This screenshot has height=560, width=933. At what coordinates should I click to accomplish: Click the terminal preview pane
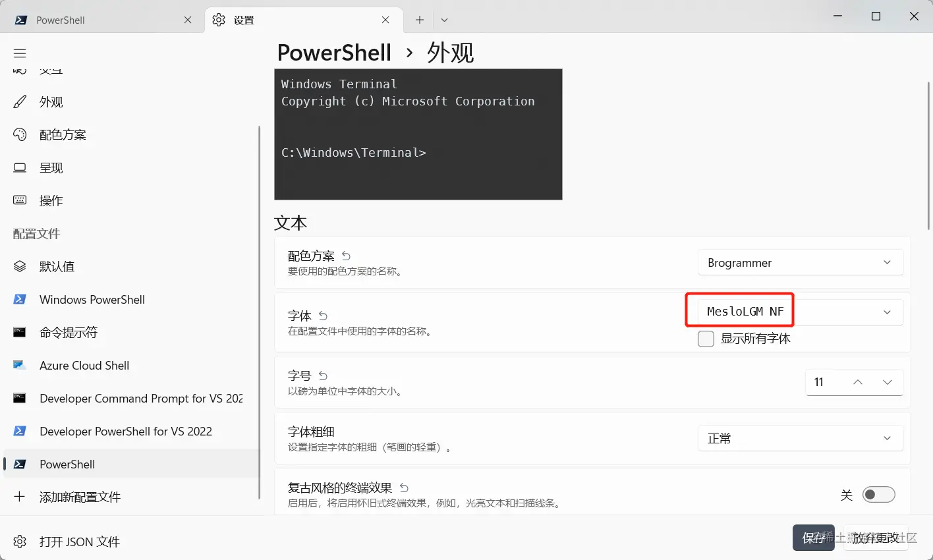418,134
